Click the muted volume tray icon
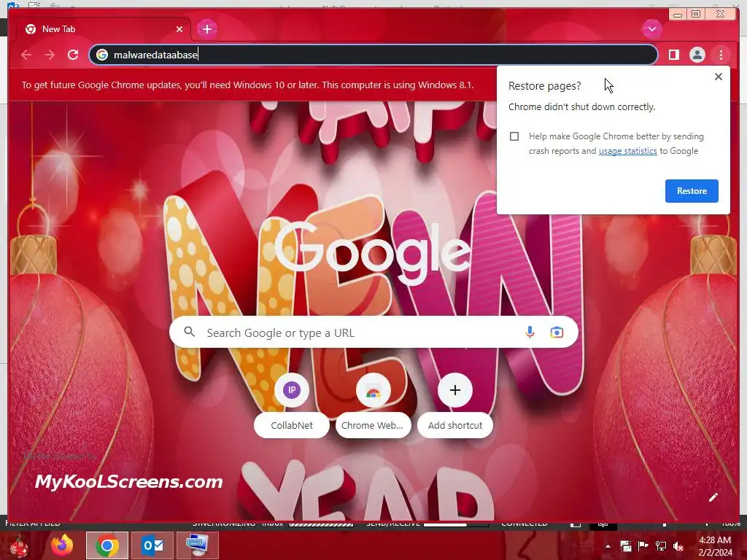This screenshot has height=560, width=747. tap(678, 546)
